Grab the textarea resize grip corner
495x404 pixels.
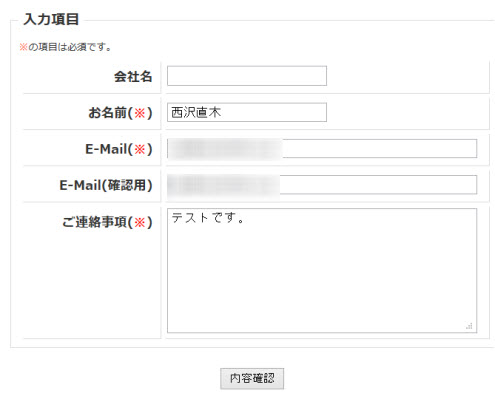coord(469,326)
